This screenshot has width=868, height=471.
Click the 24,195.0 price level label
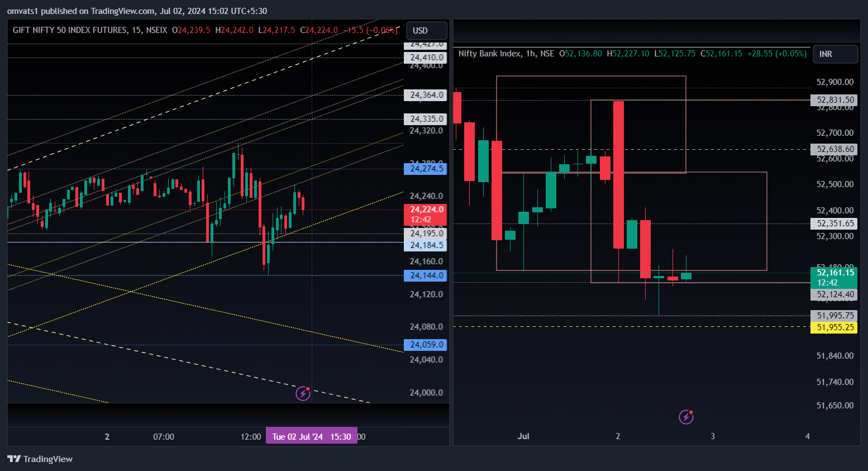pyautogui.click(x=426, y=234)
